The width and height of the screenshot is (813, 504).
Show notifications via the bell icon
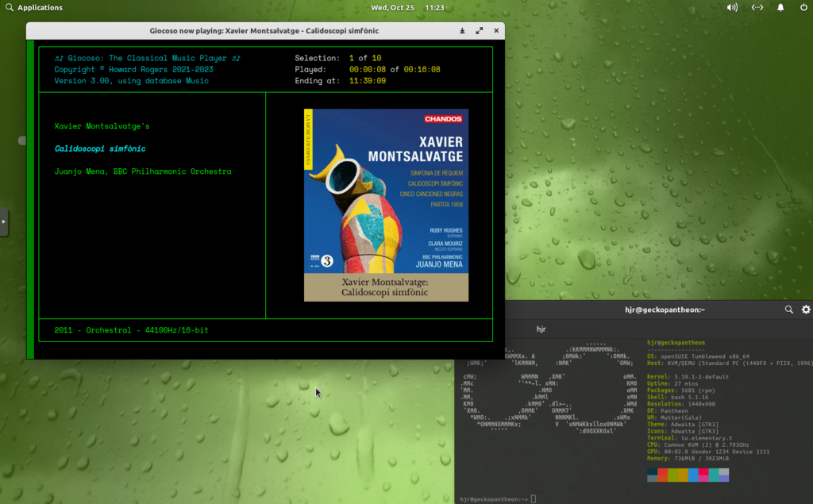tap(780, 8)
